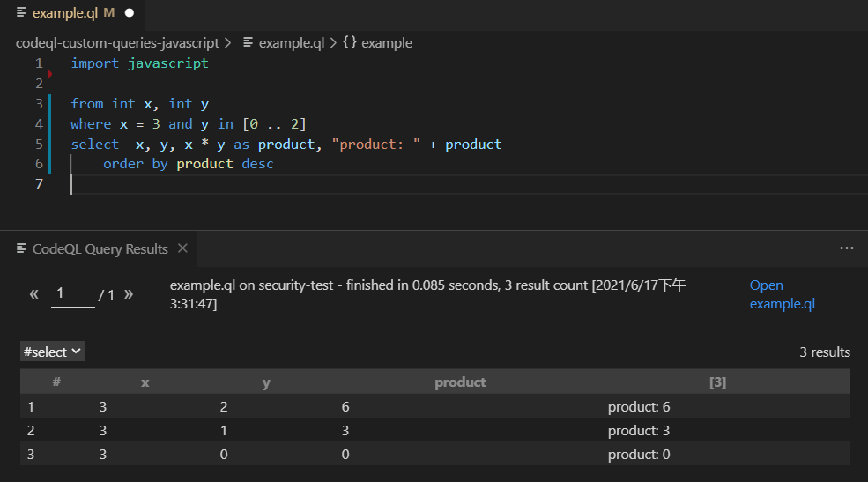The width and height of the screenshot is (868, 482).
Task: Click the file icon on example.ql tab
Action: 21,12
